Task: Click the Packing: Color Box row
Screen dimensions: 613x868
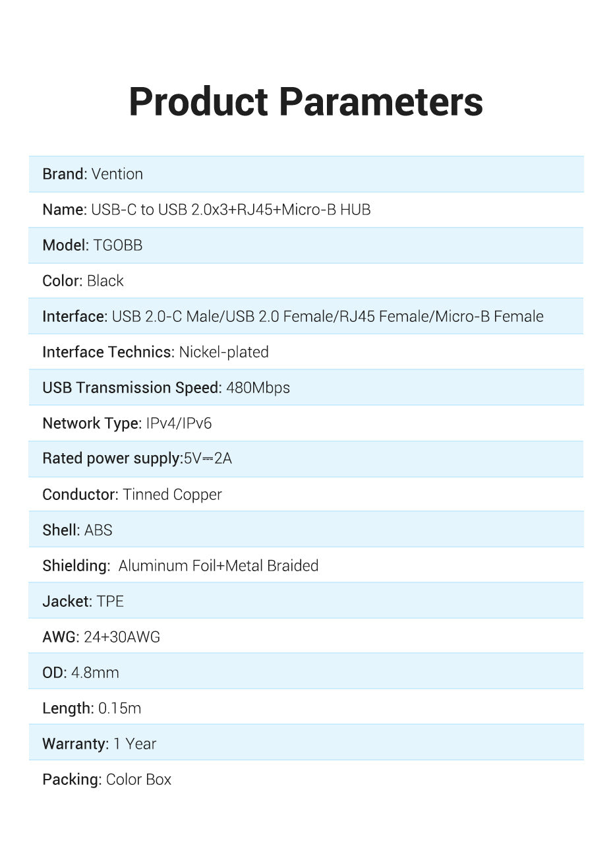Action: pos(107,780)
